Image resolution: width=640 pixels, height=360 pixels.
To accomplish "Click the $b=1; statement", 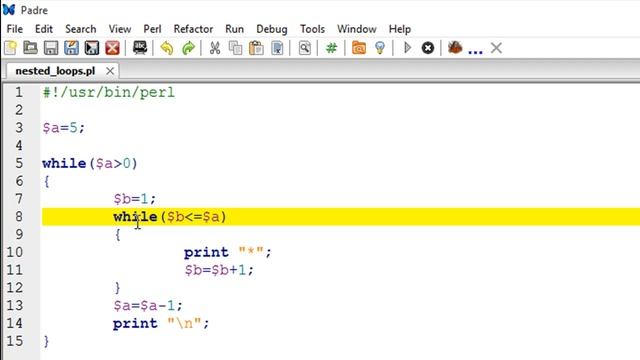I will tap(135, 199).
